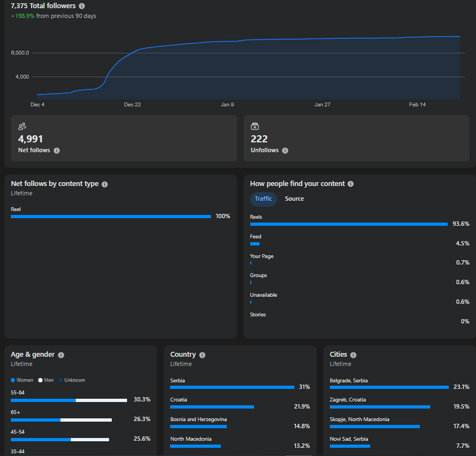Image resolution: width=476 pixels, height=456 pixels.
Task: Click the Women legend dot
Action: 13,380
